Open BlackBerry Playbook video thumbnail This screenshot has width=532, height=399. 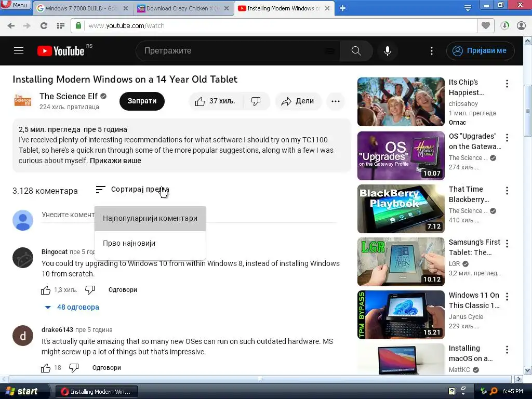401,209
